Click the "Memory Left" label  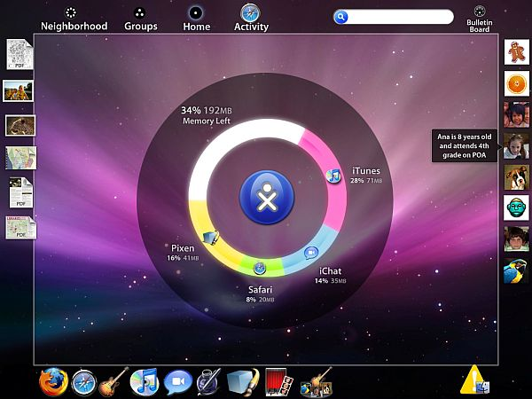pos(207,121)
